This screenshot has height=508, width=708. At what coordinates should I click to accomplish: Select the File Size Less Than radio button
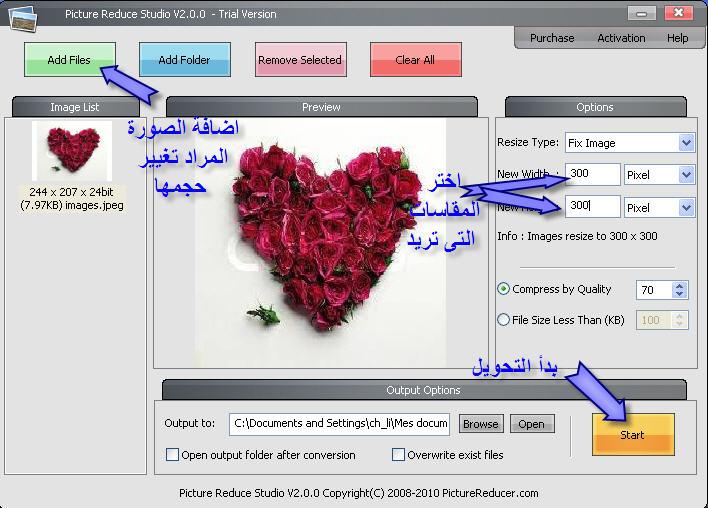click(x=503, y=320)
